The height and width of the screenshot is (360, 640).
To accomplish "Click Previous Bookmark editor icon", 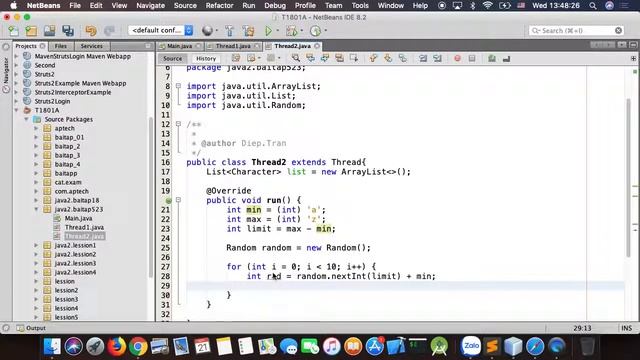I will click(x=373, y=59).
